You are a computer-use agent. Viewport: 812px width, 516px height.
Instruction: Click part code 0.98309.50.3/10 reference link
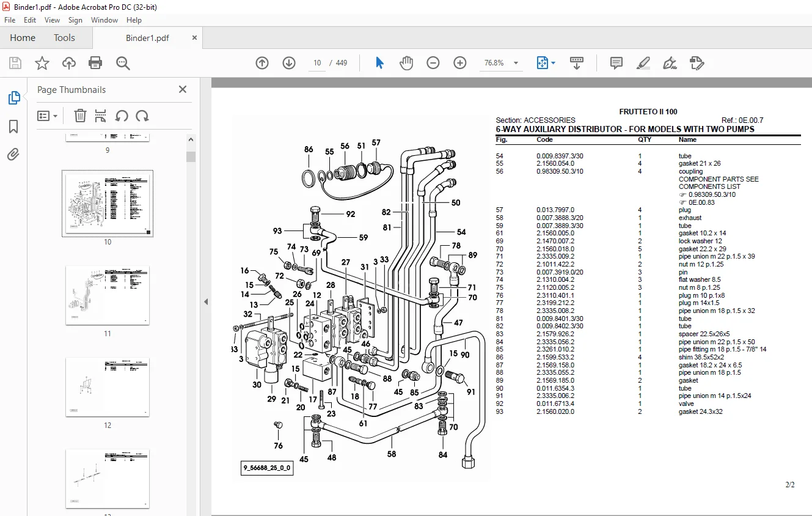[712, 194]
